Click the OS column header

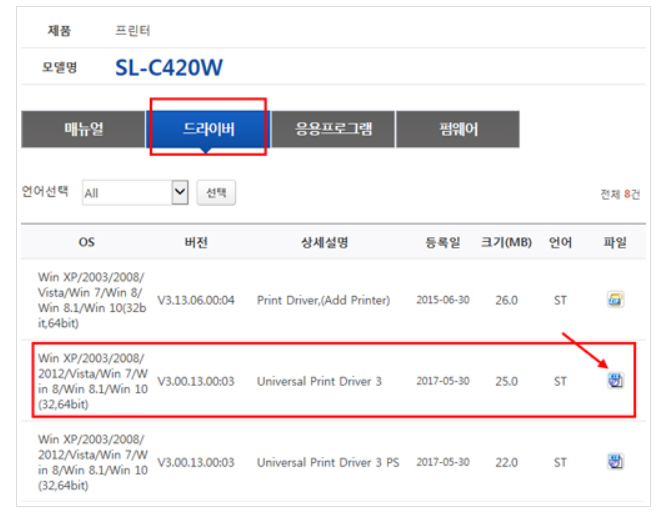(x=87, y=242)
